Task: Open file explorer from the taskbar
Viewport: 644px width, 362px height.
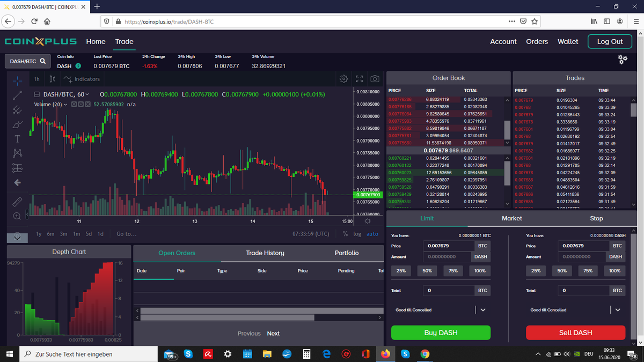Action: 267,354
